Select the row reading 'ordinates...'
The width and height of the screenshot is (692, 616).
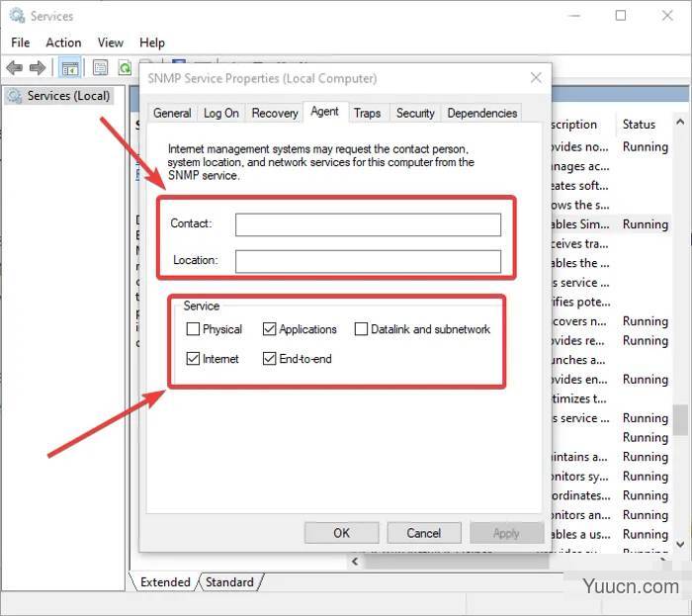[611, 495]
